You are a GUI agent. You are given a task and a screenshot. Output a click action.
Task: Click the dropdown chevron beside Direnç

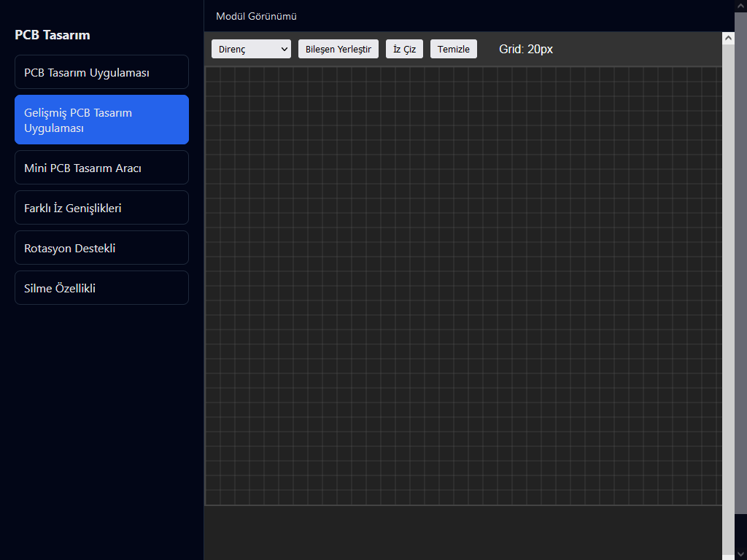pos(284,49)
